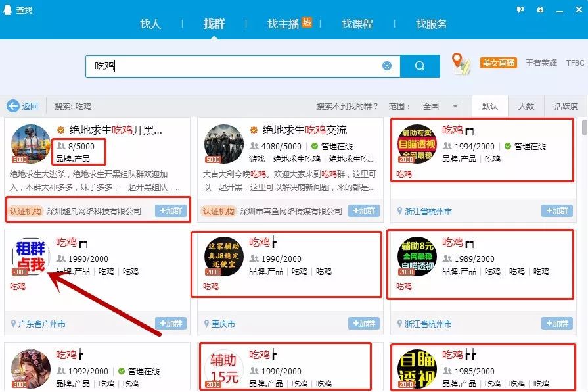The width and height of the screenshot is (588, 392).
Task: Switch to the 找人 tab
Action: coord(150,24)
